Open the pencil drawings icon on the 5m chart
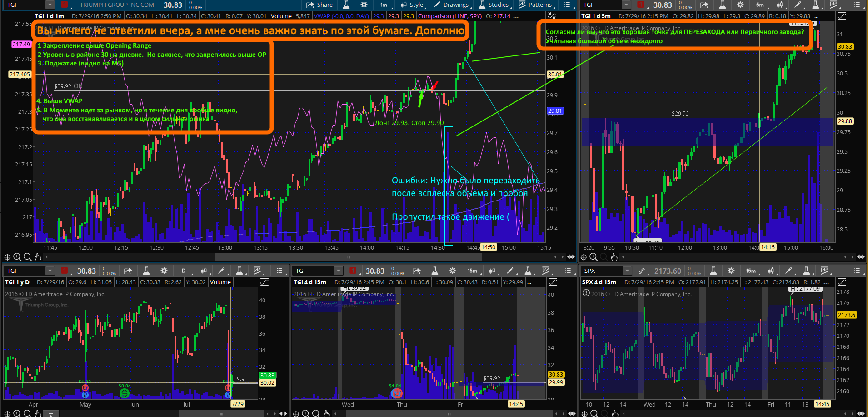 798,5
